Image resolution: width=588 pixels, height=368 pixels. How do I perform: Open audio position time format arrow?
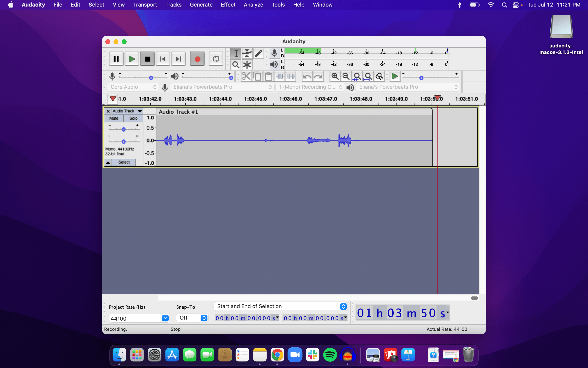tap(448, 312)
